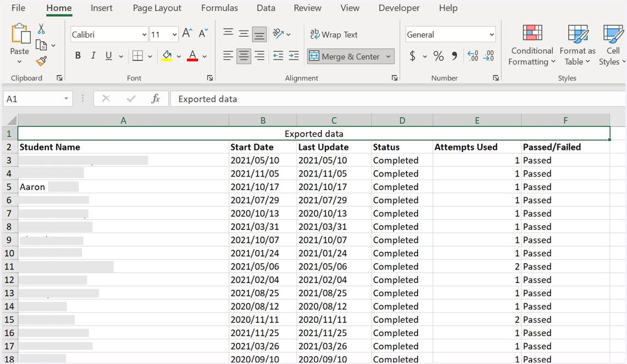Viewport: 627px width, 364px height.
Task: Click the Insert Function fx icon
Action: 155,99
